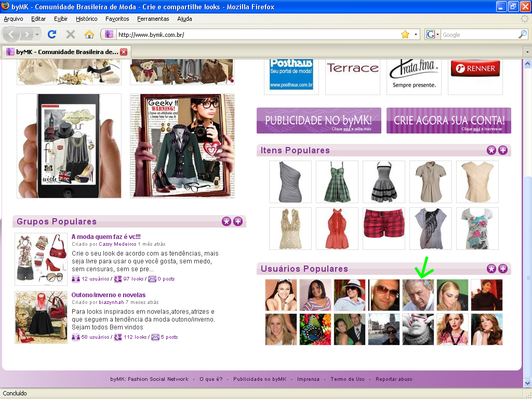Click the search magnifier icon in Google box
This screenshot has height=399, width=532.
tap(522, 34)
